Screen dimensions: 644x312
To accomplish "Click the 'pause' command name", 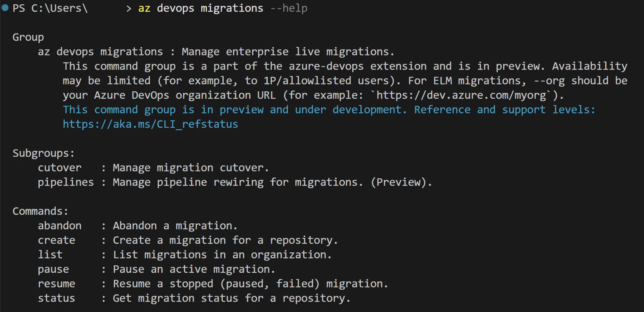I will pyautogui.click(x=54, y=270).
